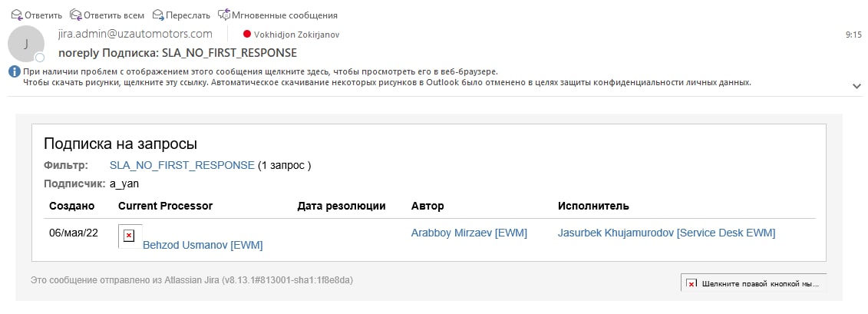The height and width of the screenshot is (314, 868).
Task: Open the SLA_NO_FIRST_RESPONSE filter link
Action: tap(182, 165)
